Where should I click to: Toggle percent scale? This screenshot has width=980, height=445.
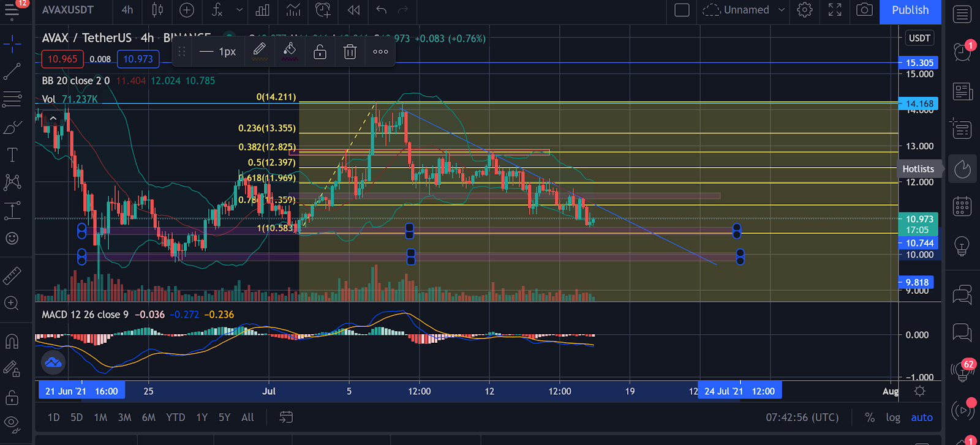[x=870, y=417]
